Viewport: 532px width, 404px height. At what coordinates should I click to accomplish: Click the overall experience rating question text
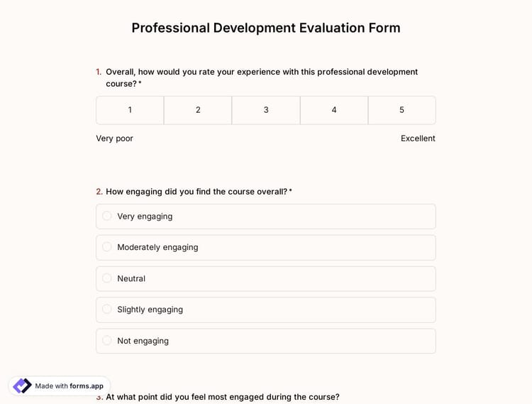point(262,72)
